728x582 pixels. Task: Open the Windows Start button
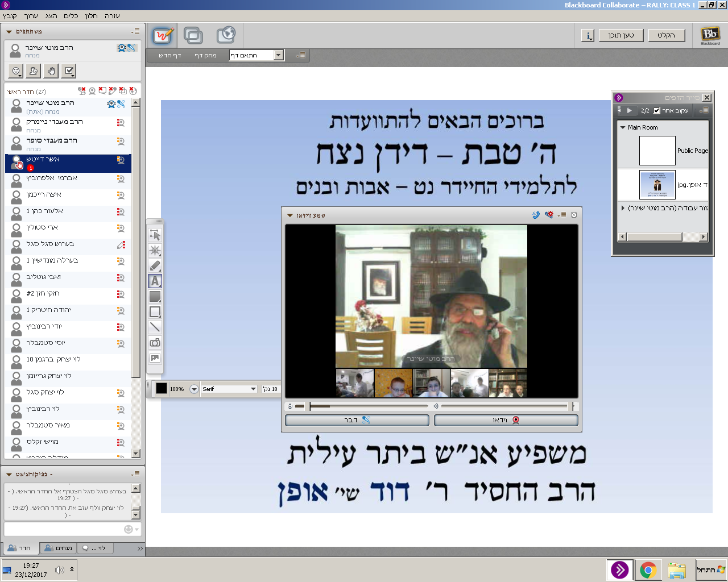coord(711,569)
